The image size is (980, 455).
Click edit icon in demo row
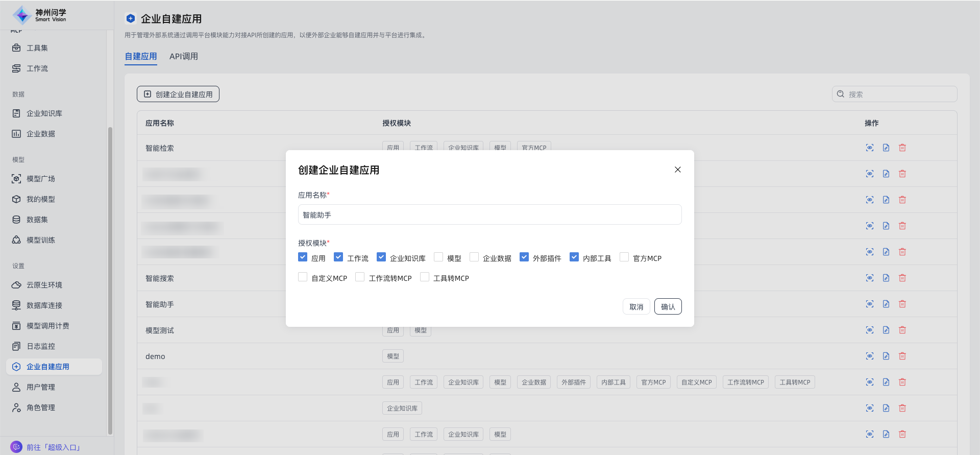[x=886, y=356]
